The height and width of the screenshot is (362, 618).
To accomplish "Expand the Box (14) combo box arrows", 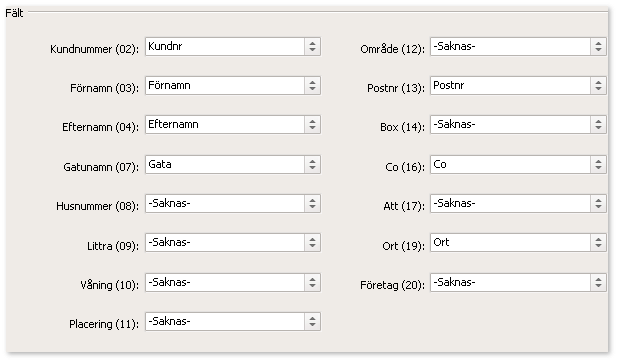I will [598, 125].
